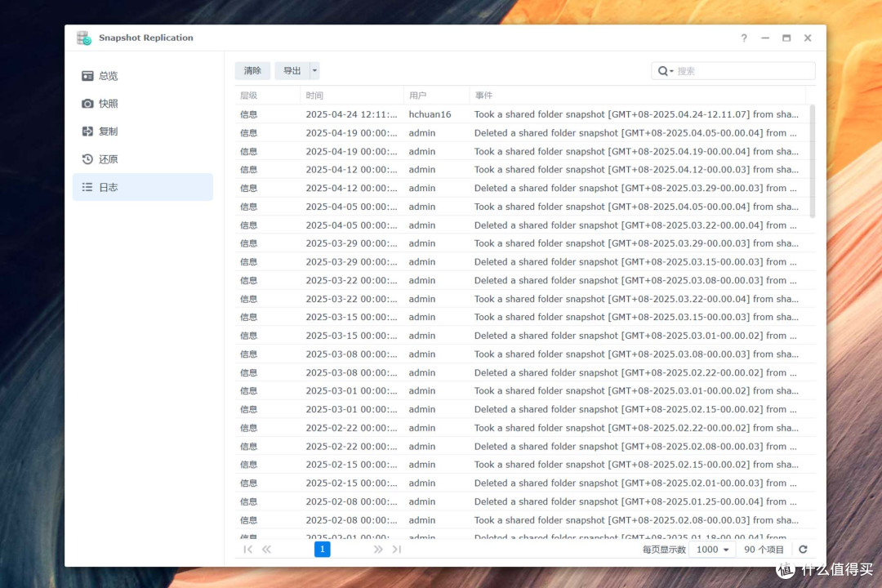882x588 pixels.
Task: Select 'Took a shared folder snapshot [GMT+08-2025.03.01-00.00.02]' row
Action: (x=525, y=390)
